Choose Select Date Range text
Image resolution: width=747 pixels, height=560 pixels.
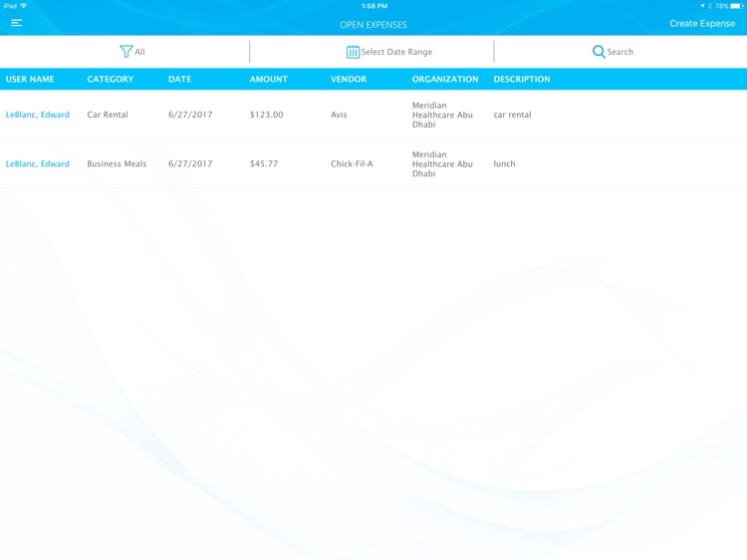[396, 52]
